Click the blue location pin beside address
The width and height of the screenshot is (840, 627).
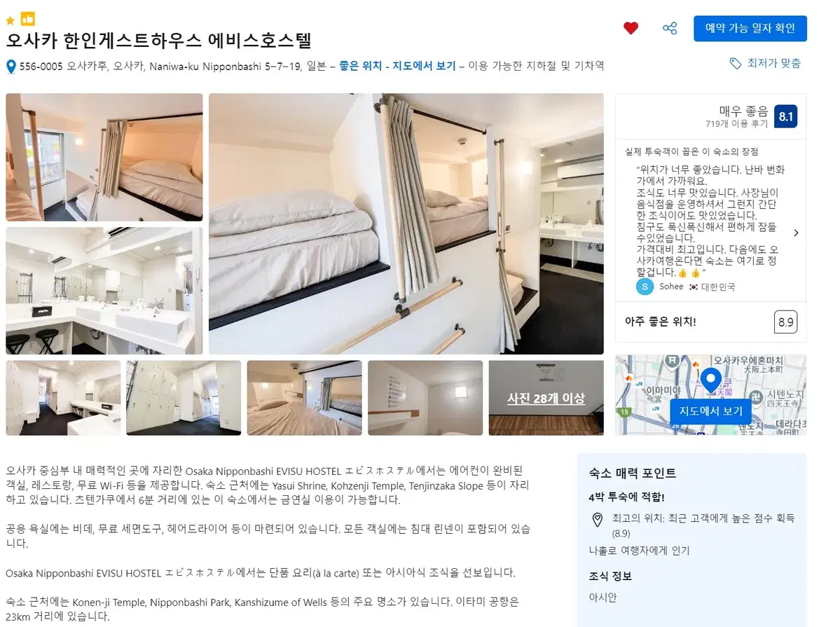[x=11, y=67]
